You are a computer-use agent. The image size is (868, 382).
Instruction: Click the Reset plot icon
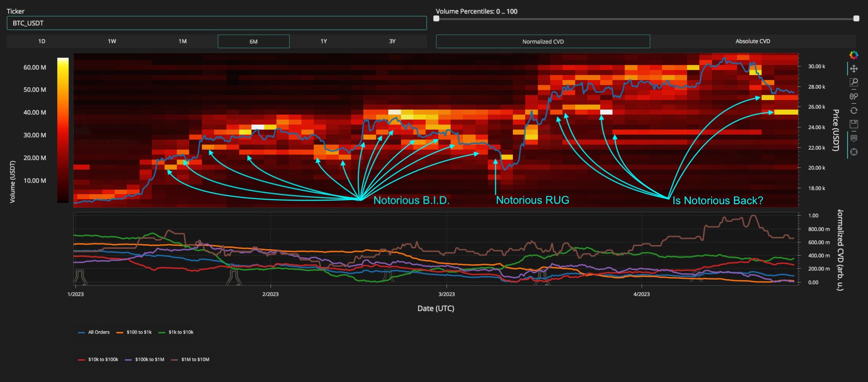853,111
